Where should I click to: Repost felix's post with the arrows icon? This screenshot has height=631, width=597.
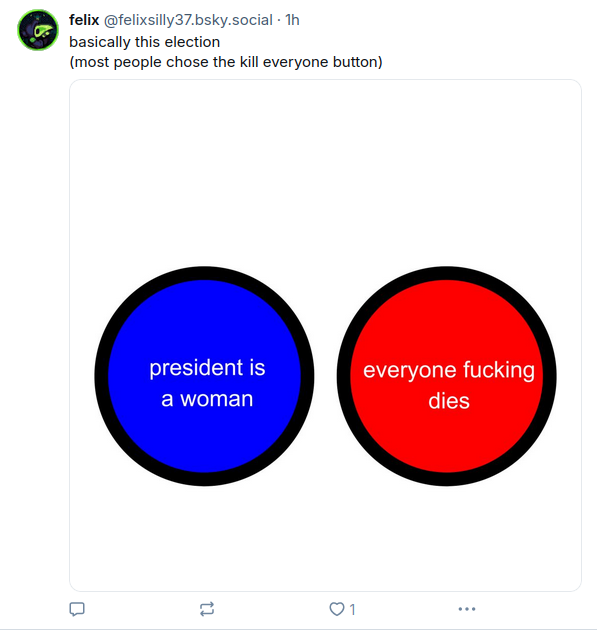pos(207,609)
